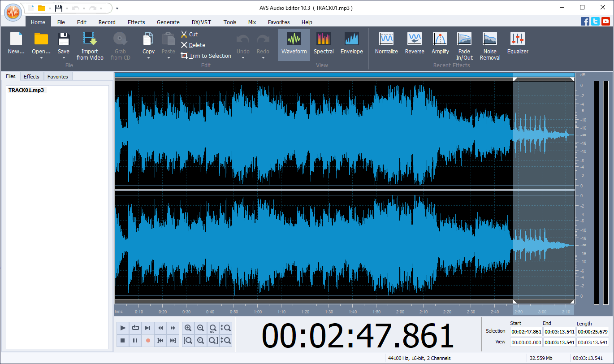Viewport: 614px width, 364px height.
Task: Expand the Open dropdown arrow
Action: (41, 58)
